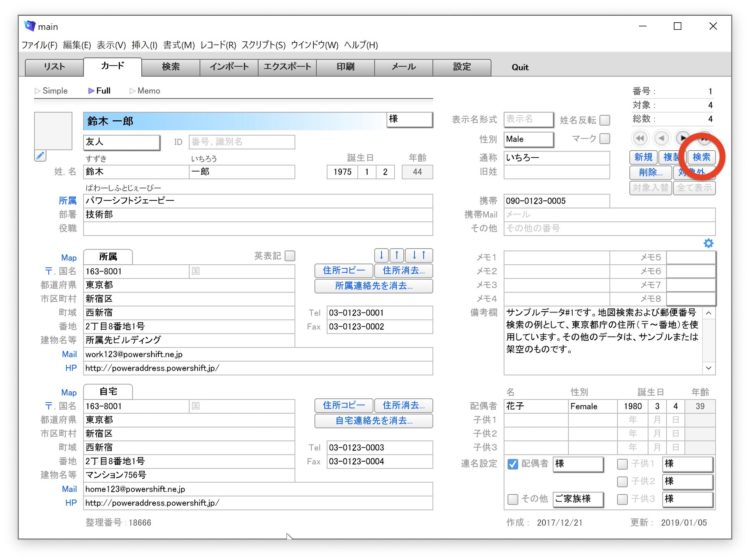The image size is (750, 560).
Task: Enable the 姓名反転 checkbox
Action: [x=605, y=120]
